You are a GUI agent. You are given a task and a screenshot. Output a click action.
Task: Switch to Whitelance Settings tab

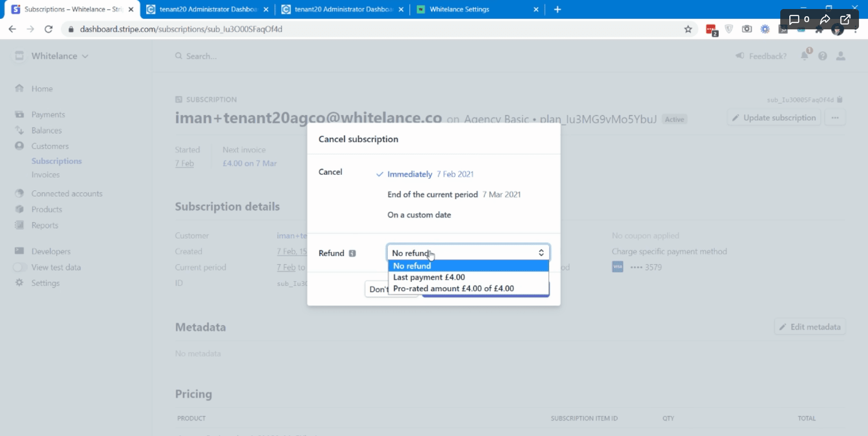pyautogui.click(x=477, y=9)
